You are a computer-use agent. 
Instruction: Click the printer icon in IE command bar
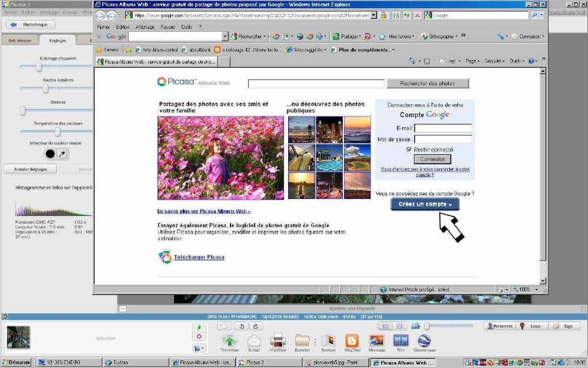pos(452,61)
